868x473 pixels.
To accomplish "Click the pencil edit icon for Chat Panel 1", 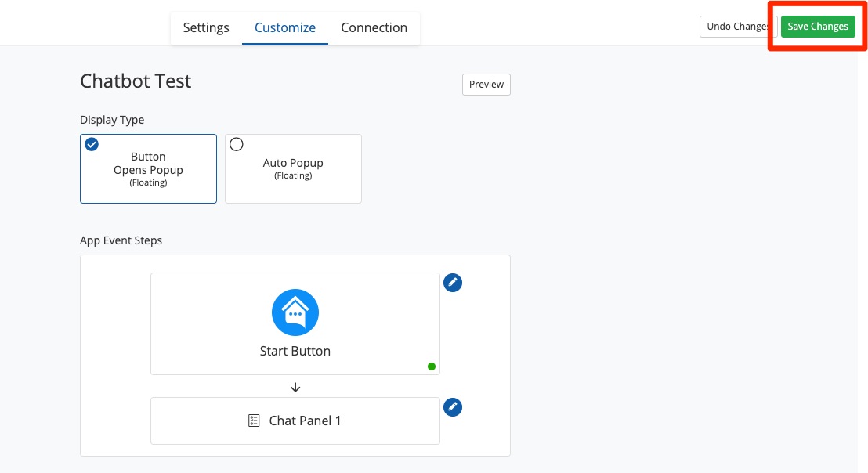I will click(453, 407).
